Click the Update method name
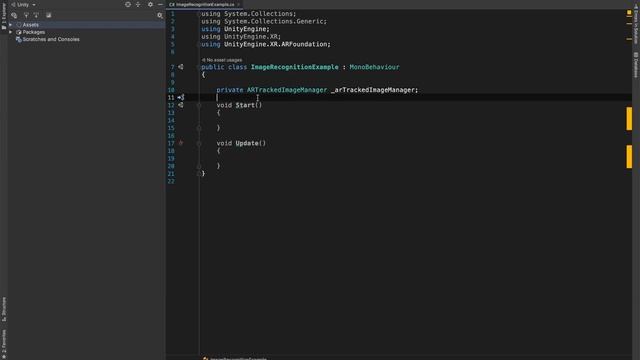Viewport: 640px width, 360px height. tap(247, 143)
